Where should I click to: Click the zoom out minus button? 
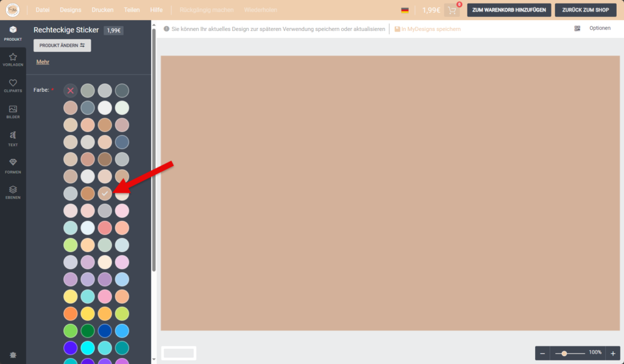click(x=542, y=353)
